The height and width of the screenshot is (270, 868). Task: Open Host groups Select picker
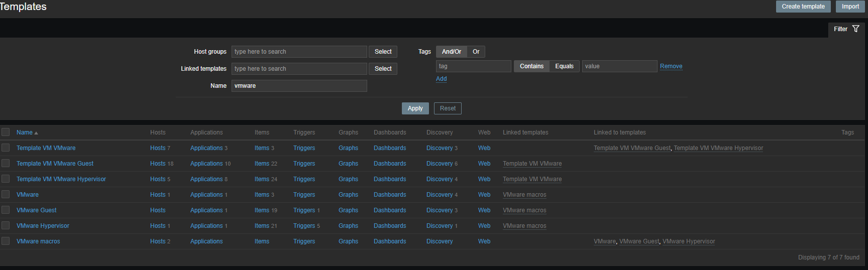[x=383, y=52]
